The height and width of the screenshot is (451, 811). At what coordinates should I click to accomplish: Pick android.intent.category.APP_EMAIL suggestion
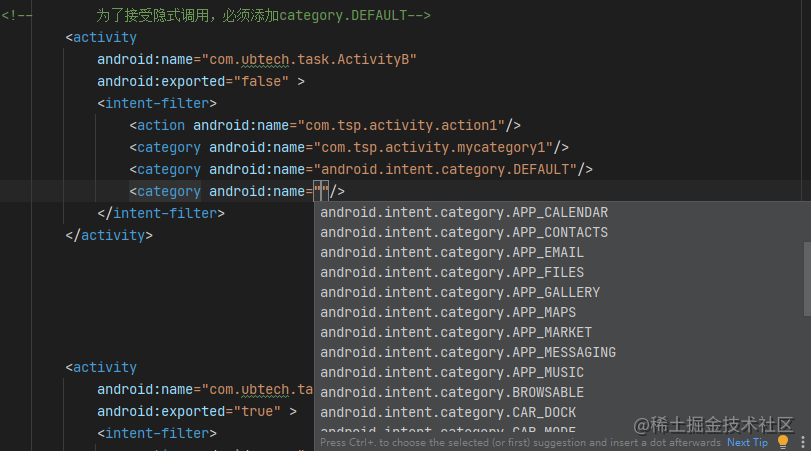coord(563,252)
